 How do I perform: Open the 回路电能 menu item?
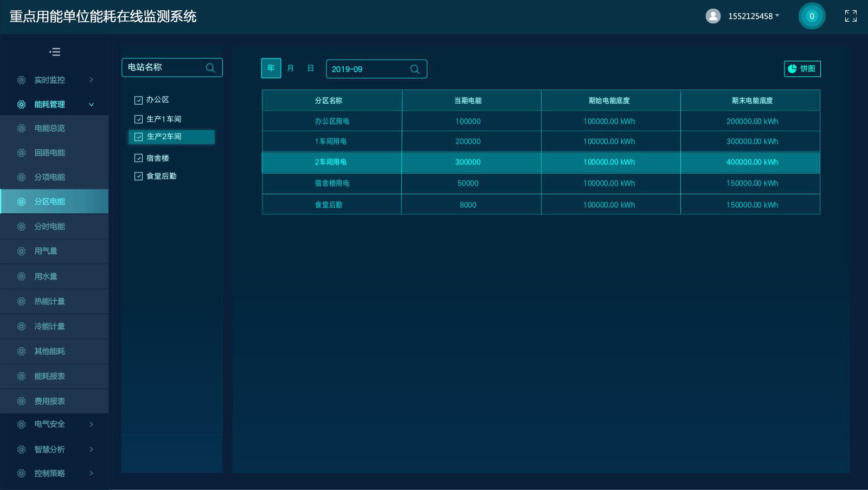tap(49, 153)
